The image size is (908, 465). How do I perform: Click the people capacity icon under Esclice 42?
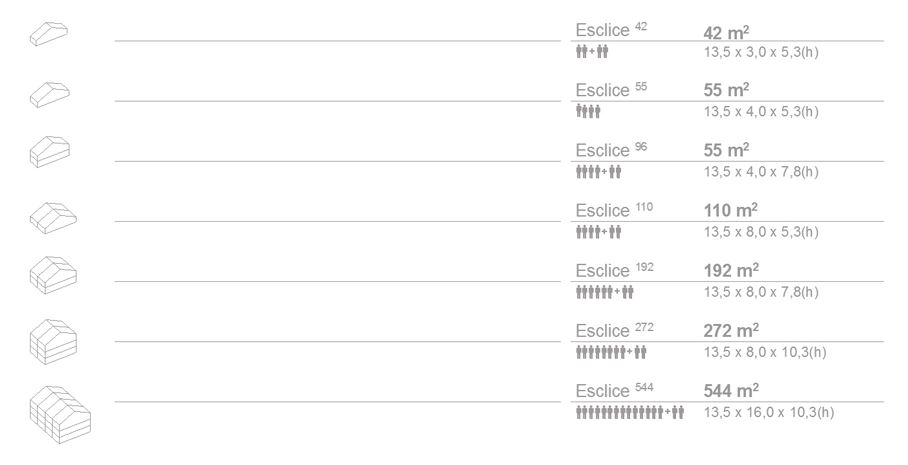point(591,52)
